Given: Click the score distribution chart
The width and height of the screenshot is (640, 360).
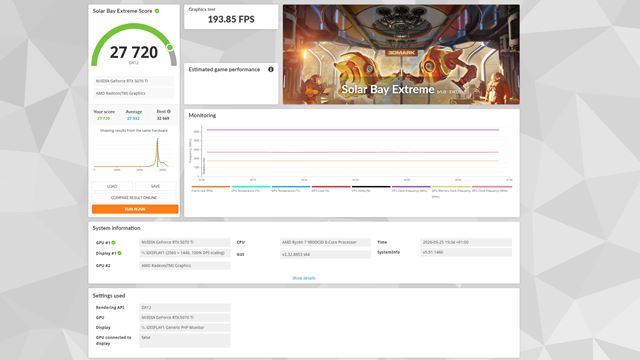Looking at the screenshot, I should (134, 154).
